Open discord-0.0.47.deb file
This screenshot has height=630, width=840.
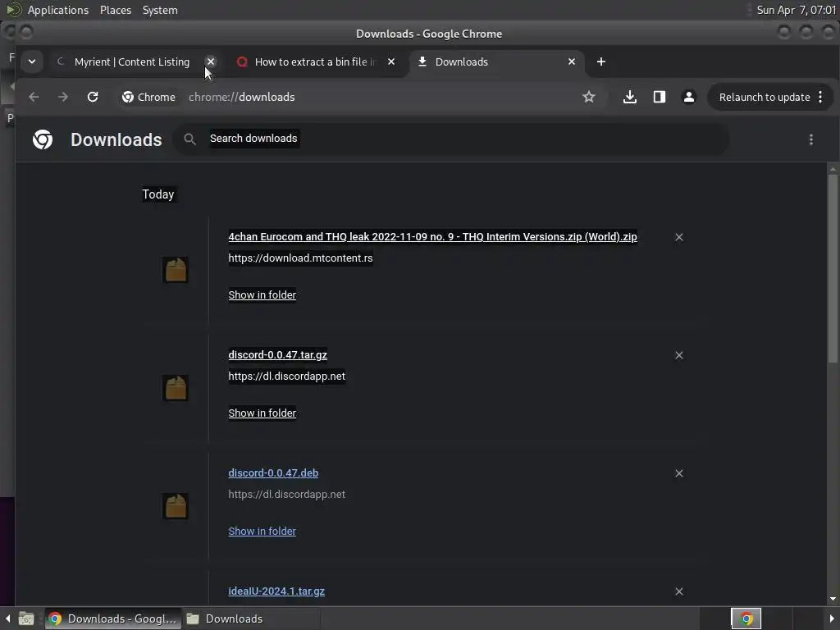(x=273, y=473)
